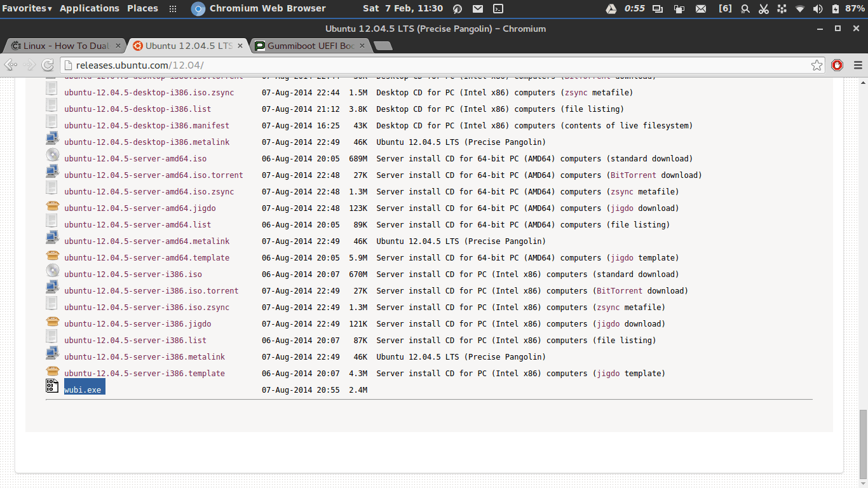The height and width of the screenshot is (488, 868).
Task: Click the 670M size for server-i386.iso
Action: pos(358,274)
